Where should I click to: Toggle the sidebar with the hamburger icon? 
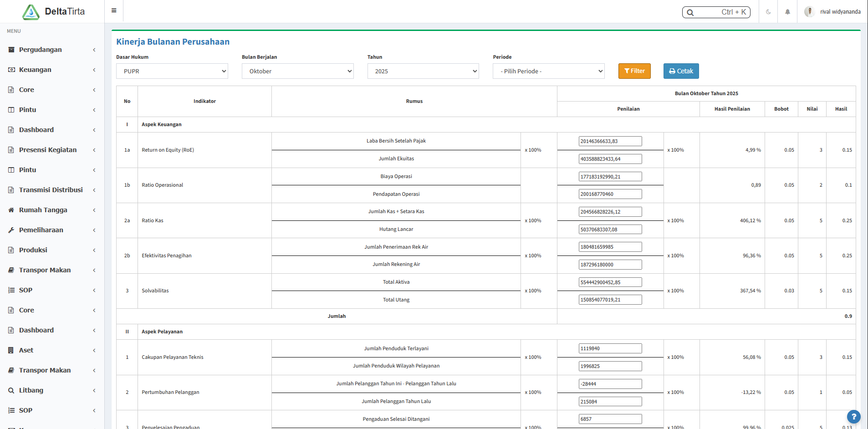[114, 10]
